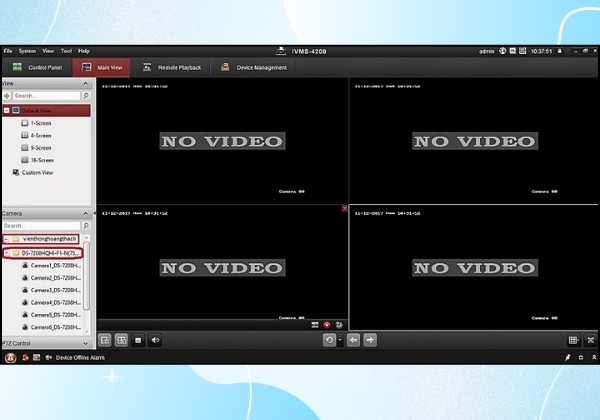Switch to the Remote Playback tab
600x420 pixels.
point(171,67)
